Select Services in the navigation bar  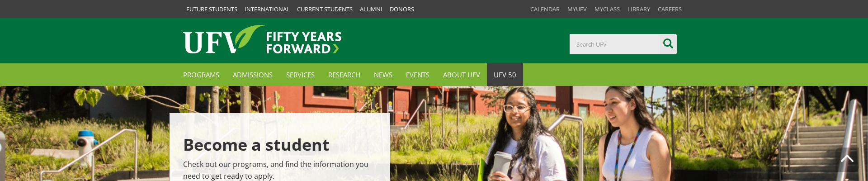300,75
